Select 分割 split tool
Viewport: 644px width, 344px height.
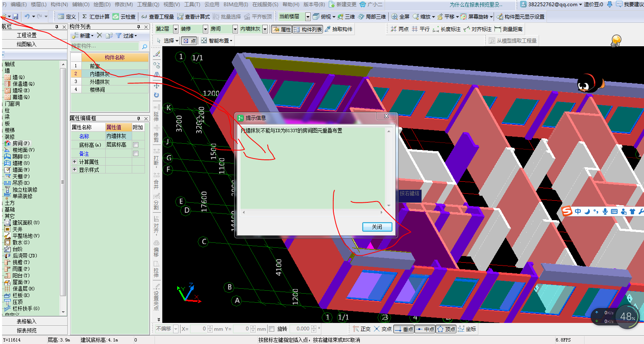[x=156, y=202]
